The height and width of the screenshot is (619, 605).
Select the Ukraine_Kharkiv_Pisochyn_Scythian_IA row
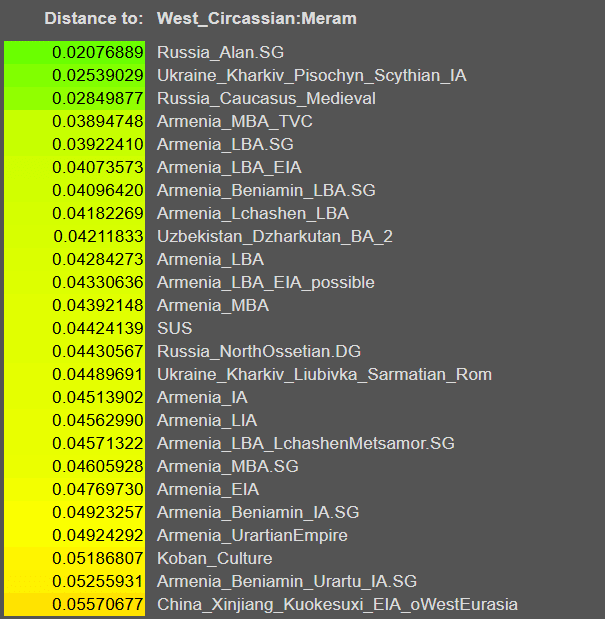click(311, 75)
